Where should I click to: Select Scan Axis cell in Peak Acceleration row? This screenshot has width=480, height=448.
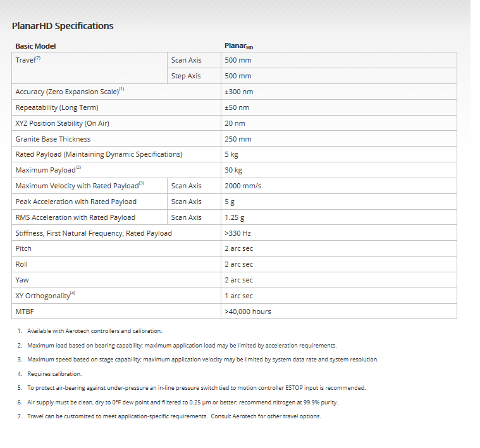coord(186,202)
